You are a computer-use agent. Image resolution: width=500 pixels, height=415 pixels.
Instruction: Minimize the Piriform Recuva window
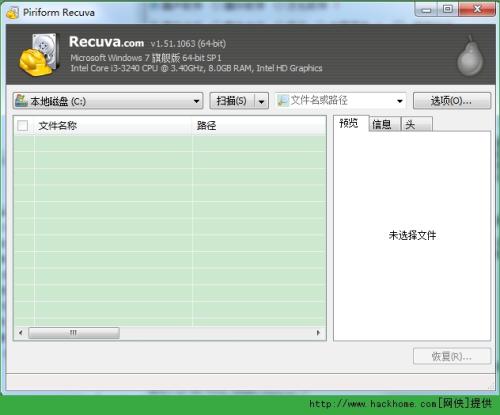[x=426, y=10]
